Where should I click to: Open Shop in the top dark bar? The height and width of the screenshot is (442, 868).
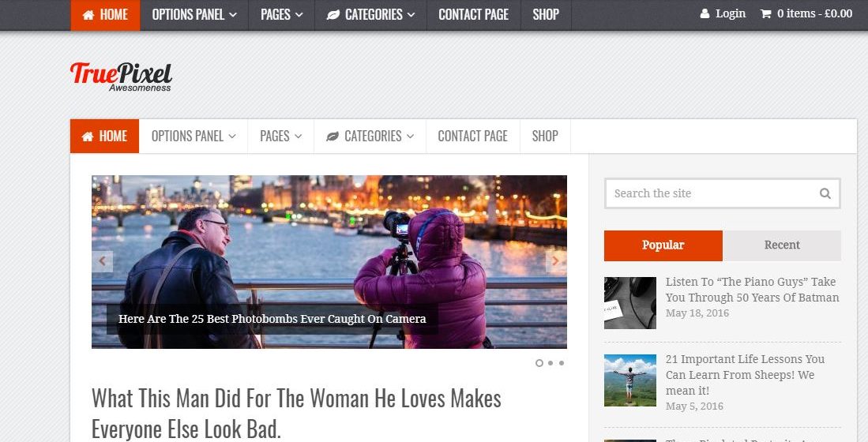(546, 15)
